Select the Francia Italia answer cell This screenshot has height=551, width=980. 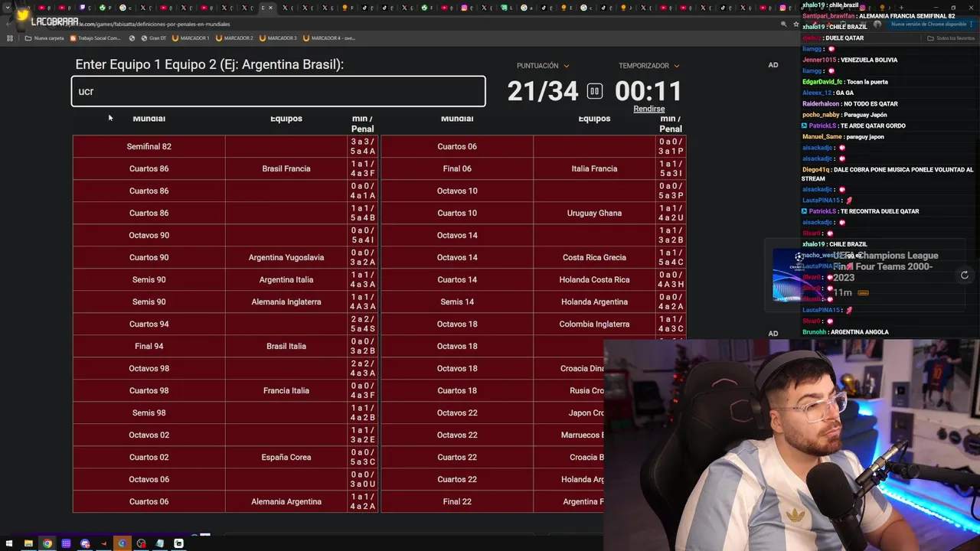[286, 390]
